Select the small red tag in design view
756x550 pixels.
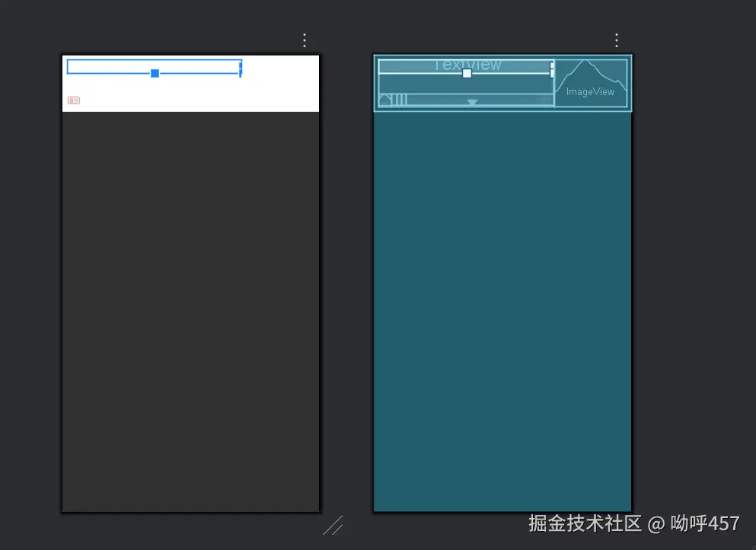[x=74, y=100]
